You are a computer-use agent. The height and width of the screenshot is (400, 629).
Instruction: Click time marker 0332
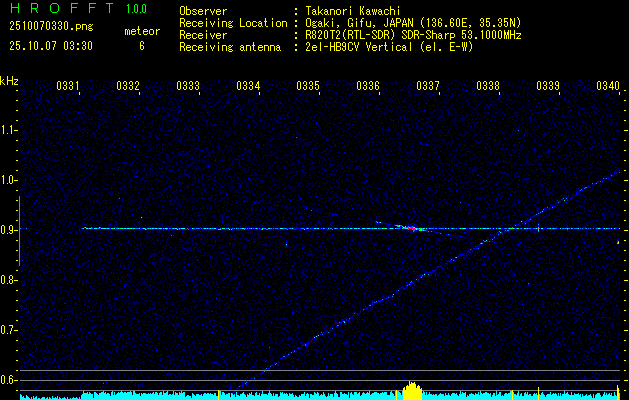coord(128,85)
